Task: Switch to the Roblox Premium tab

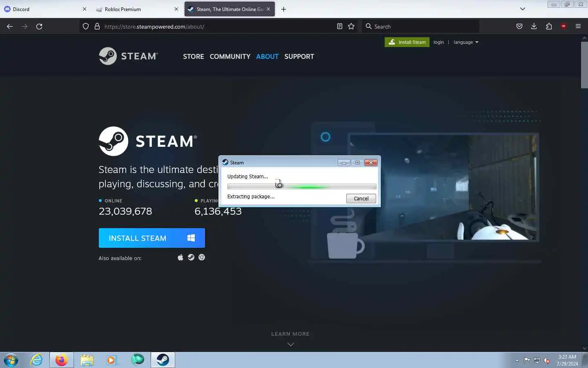Action: pyautogui.click(x=138, y=9)
